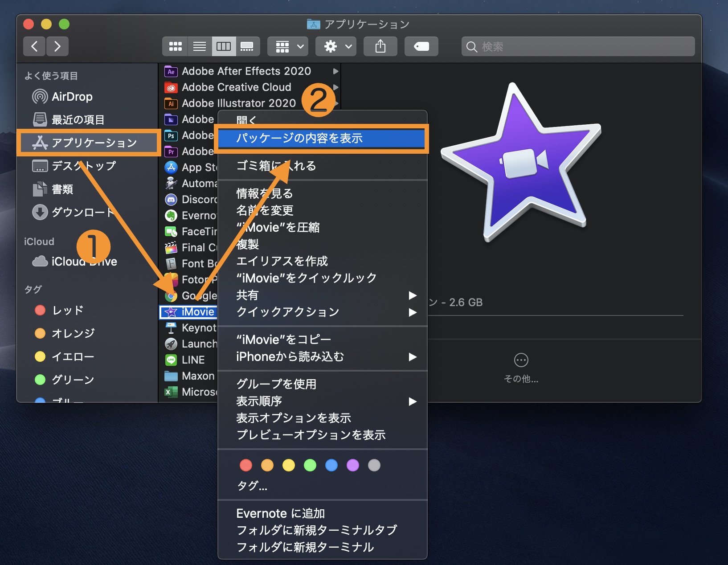Choose パッケージの内容を表示 from context menu

[322, 139]
